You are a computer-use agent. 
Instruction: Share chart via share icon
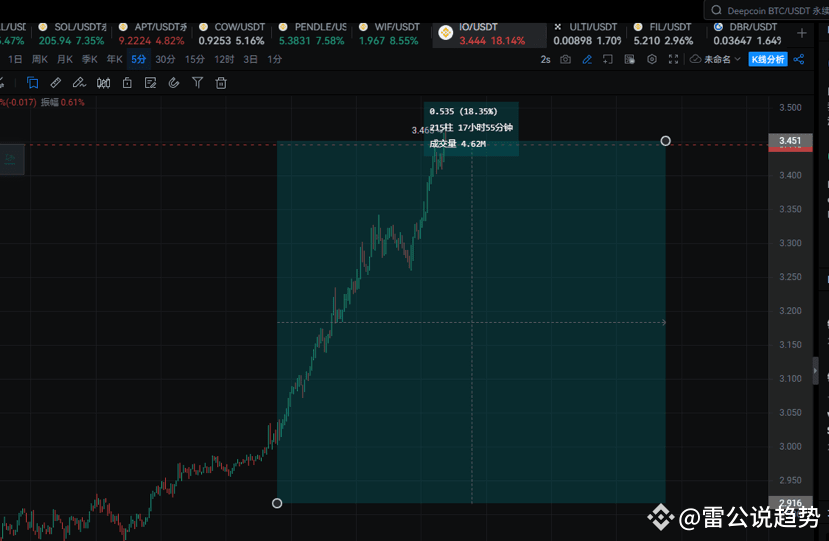[799, 59]
